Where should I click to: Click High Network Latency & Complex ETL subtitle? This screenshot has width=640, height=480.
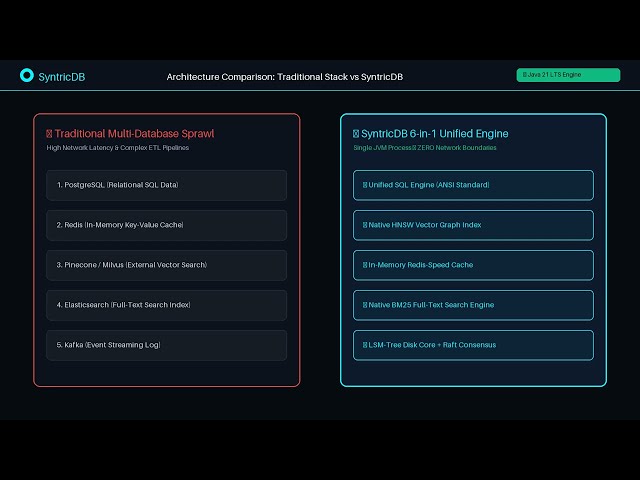118,148
